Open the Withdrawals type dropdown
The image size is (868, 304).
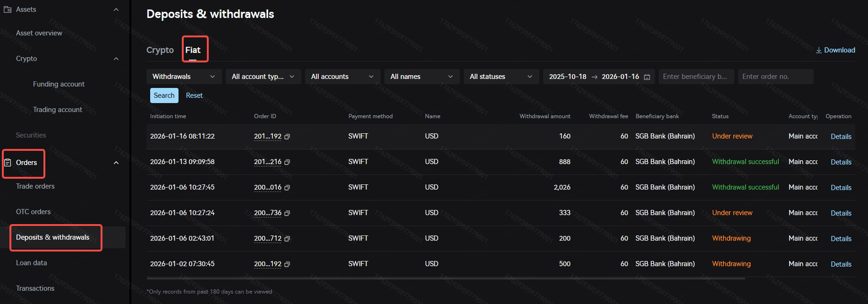point(184,77)
